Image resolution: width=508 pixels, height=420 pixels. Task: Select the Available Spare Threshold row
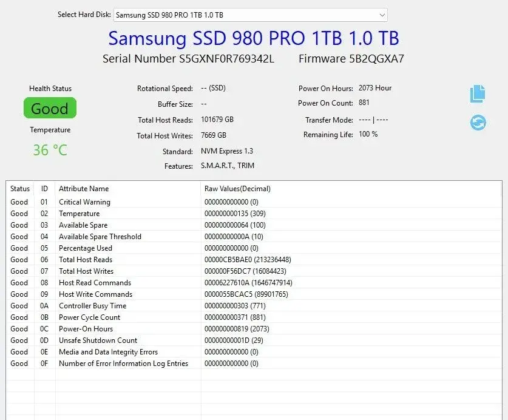[254, 237]
